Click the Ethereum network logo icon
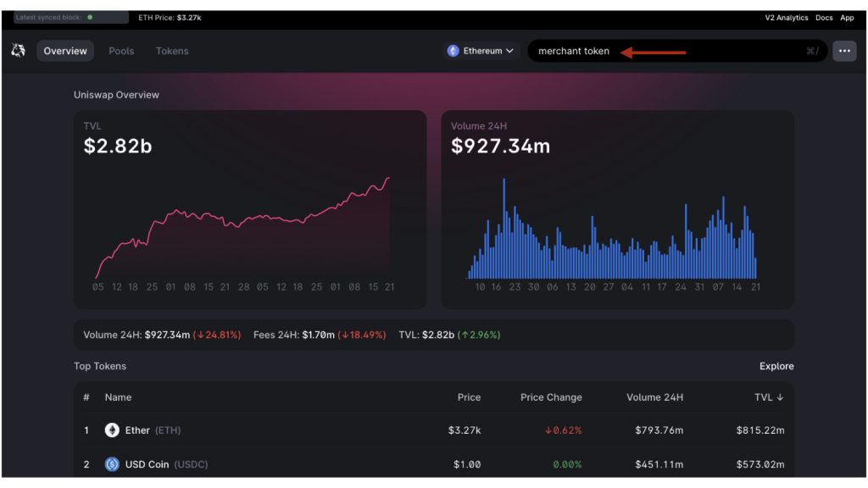Viewport: 868px width, 488px height. (x=453, y=51)
